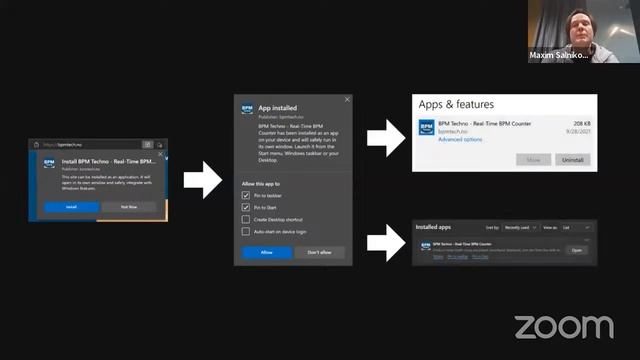Click the rightmost icon in the browser address bar
This screenshot has width=640, height=360.
[160, 145]
